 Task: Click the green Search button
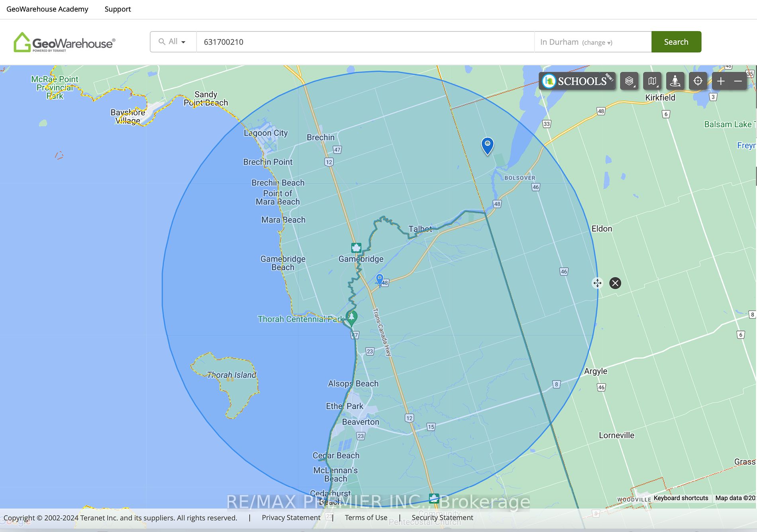click(x=676, y=42)
